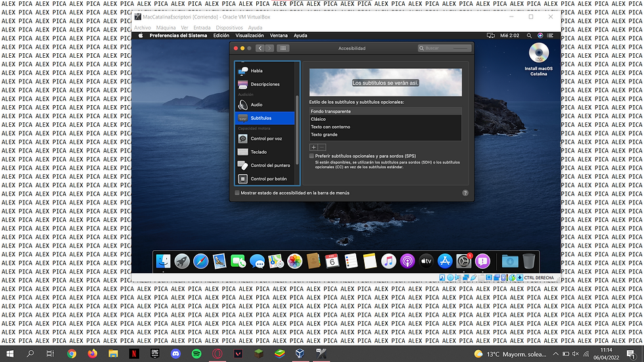Open Finder in the macOS dock
Screen dimensions: 644x362
(x=164, y=261)
